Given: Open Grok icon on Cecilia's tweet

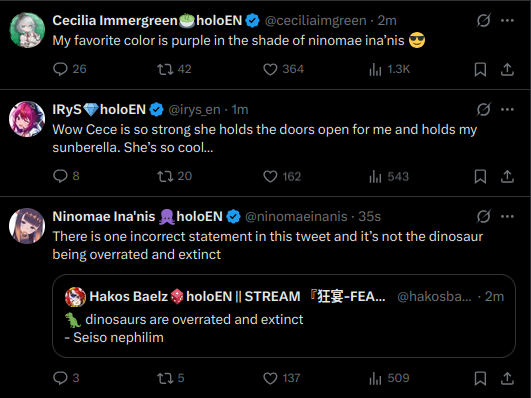Looking at the screenshot, I should 483,20.
